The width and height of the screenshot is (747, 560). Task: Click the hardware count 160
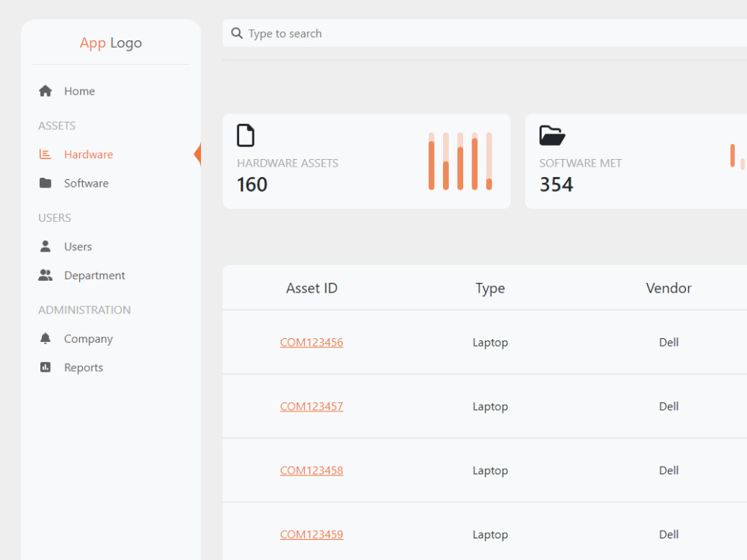pos(252,184)
